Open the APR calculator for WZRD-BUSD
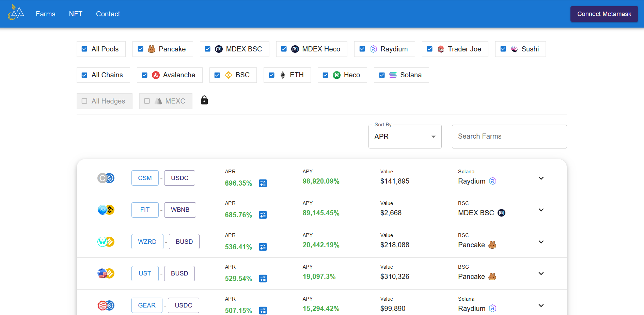This screenshot has height=315, width=644. coord(263,247)
